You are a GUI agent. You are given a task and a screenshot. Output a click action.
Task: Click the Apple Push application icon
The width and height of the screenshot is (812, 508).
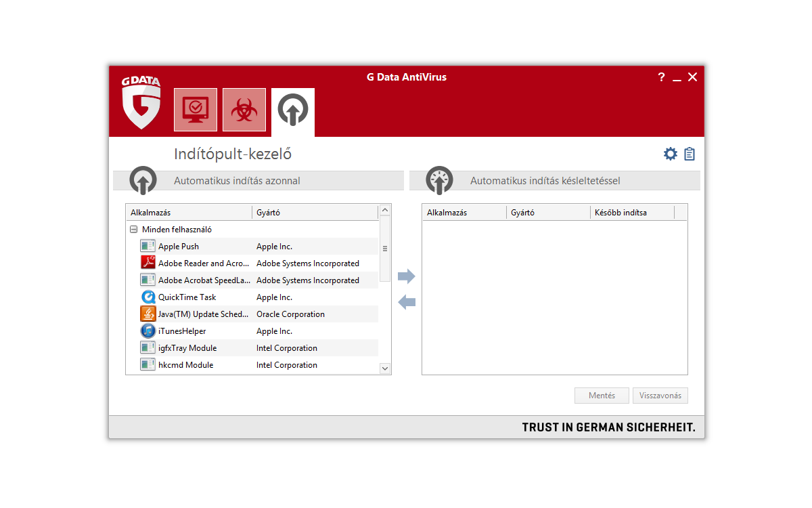tap(148, 246)
